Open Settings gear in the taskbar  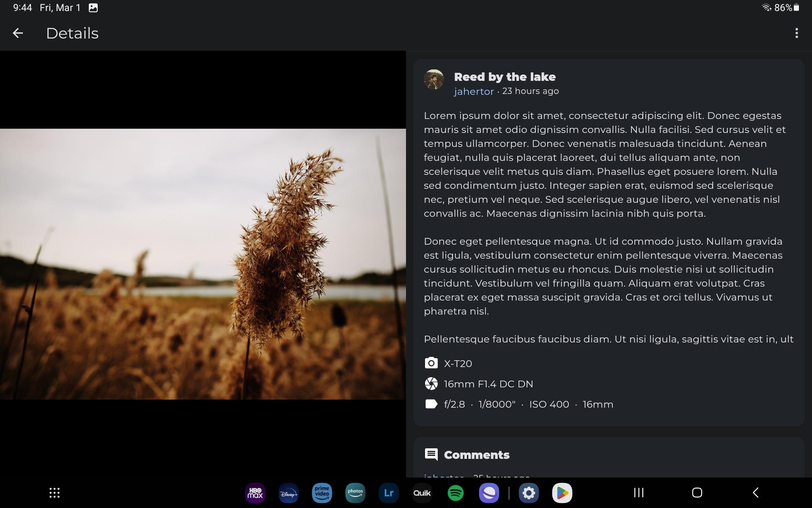coord(529,493)
